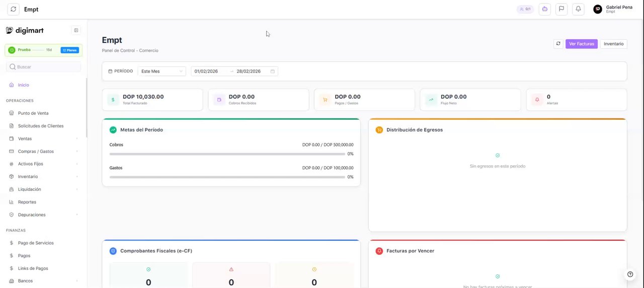Image resolution: width=644 pixels, height=288 pixels.
Task: Click the calendar icon in date range
Action: click(x=273, y=71)
